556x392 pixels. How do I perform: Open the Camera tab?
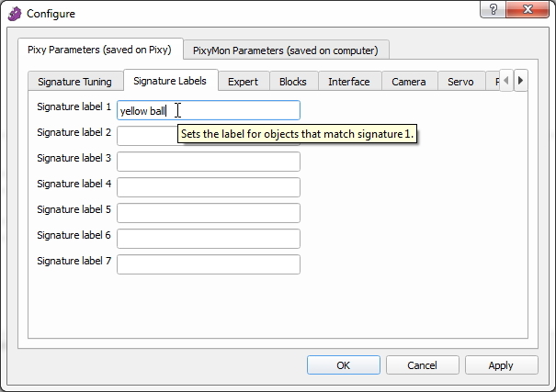tap(408, 82)
